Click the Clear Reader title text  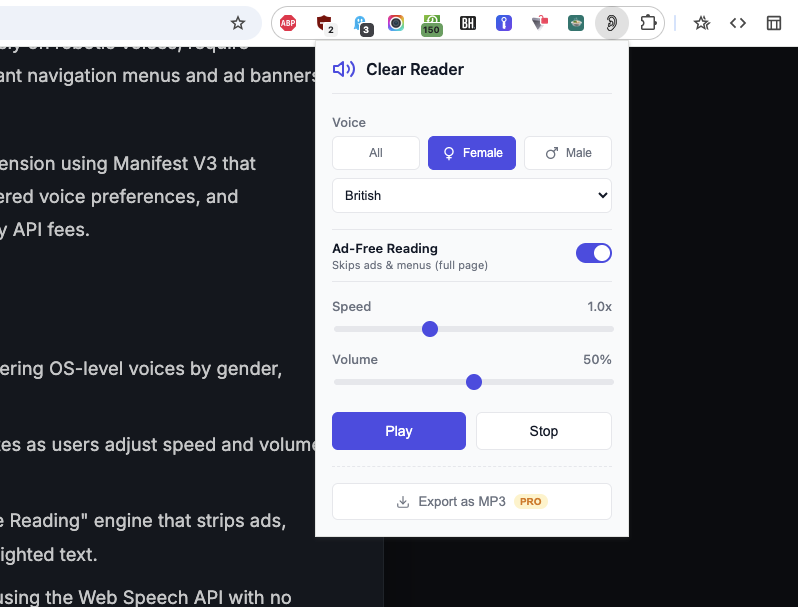[415, 69]
